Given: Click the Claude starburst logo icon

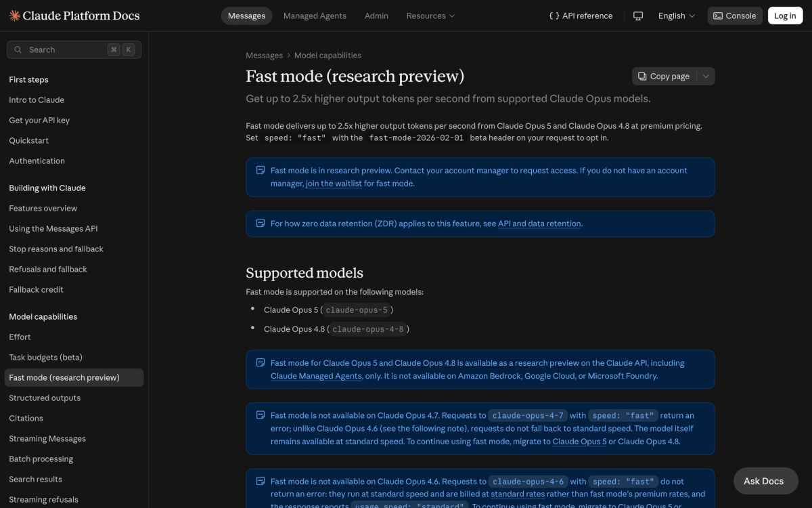Looking at the screenshot, I should 14,16.
